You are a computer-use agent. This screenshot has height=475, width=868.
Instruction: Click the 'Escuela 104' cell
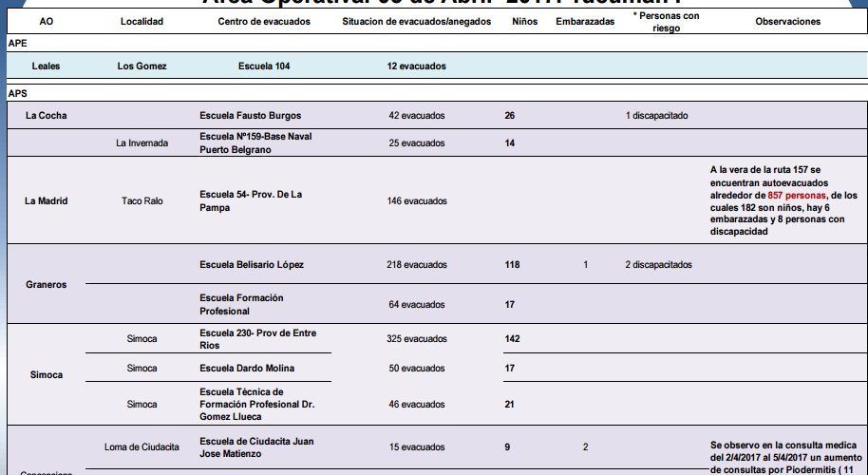click(264, 66)
